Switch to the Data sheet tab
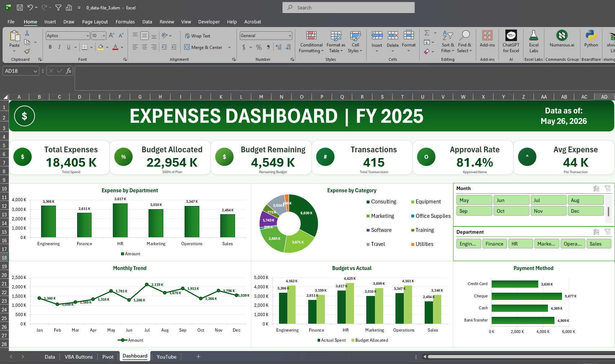Viewport: 615px width, 364px height. coord(50,357)
